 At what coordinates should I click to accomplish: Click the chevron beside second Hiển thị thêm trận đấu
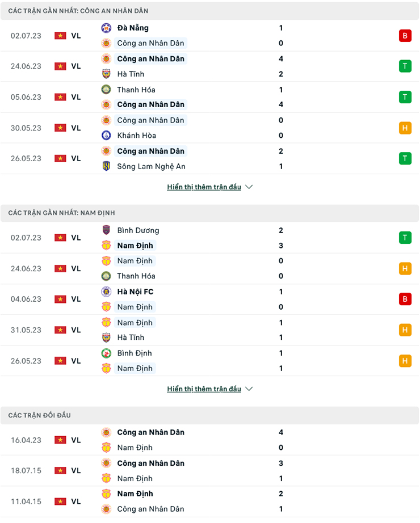pyautogui.click(x=249, y=389)
